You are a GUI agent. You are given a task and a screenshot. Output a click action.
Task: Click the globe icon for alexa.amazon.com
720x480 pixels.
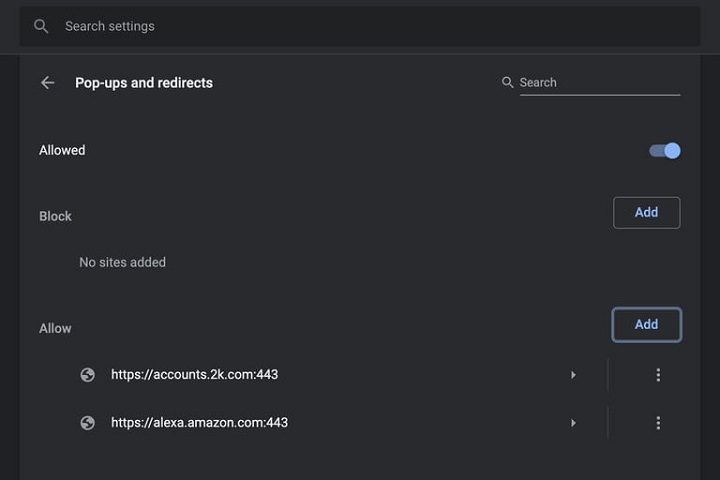tap(88, 423)
